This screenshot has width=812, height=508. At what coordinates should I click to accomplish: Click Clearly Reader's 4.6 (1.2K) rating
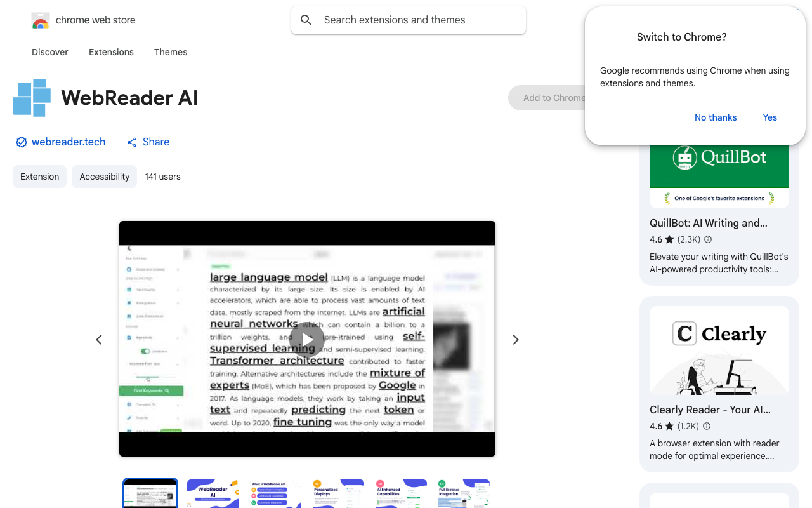coord(674,426)
